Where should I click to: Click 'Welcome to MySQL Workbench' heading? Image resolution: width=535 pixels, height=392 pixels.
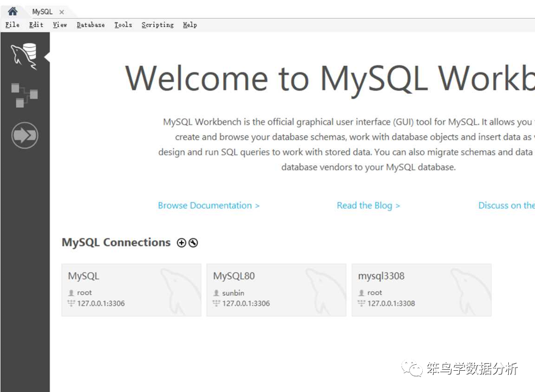[x=330, y=79]
